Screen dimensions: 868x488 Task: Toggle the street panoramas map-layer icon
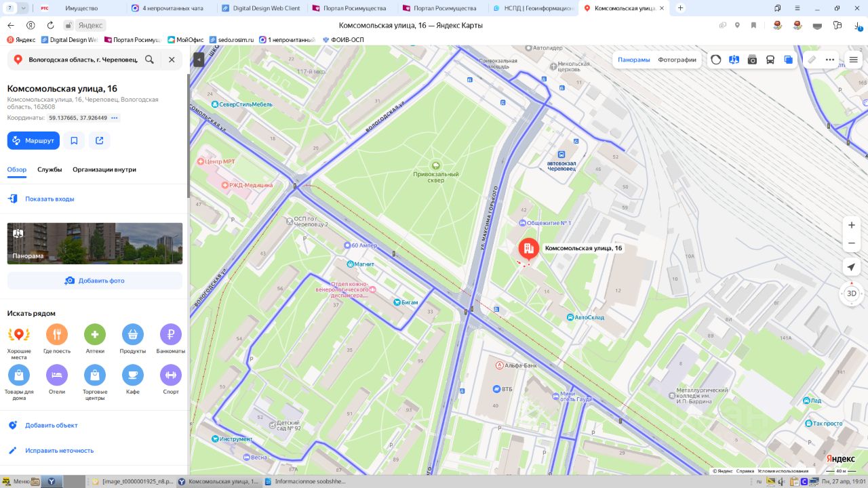(x=734, y=60)
